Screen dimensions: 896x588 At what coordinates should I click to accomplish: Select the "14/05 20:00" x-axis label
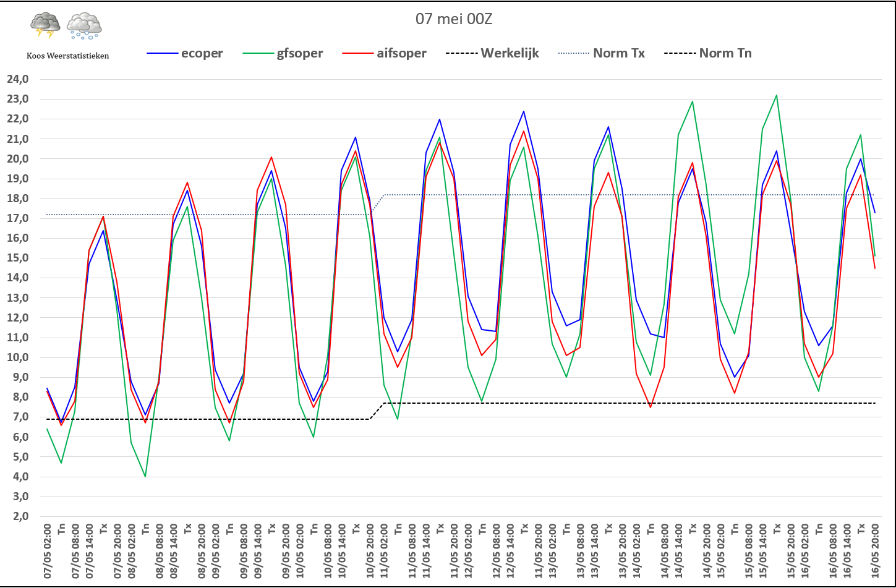[x=706, y=550]
